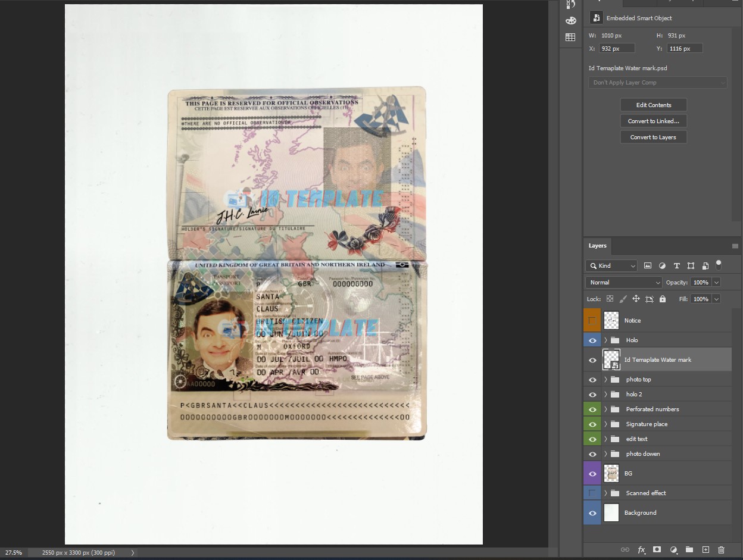The image size is (743, 560).
Task: Select the edit text group name
Action: point(636,439)
